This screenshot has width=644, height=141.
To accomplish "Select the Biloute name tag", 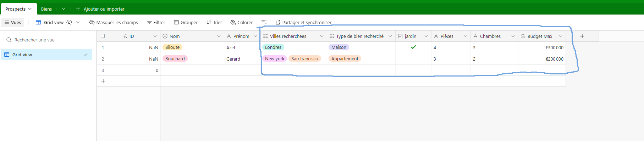I will point(172,47).
